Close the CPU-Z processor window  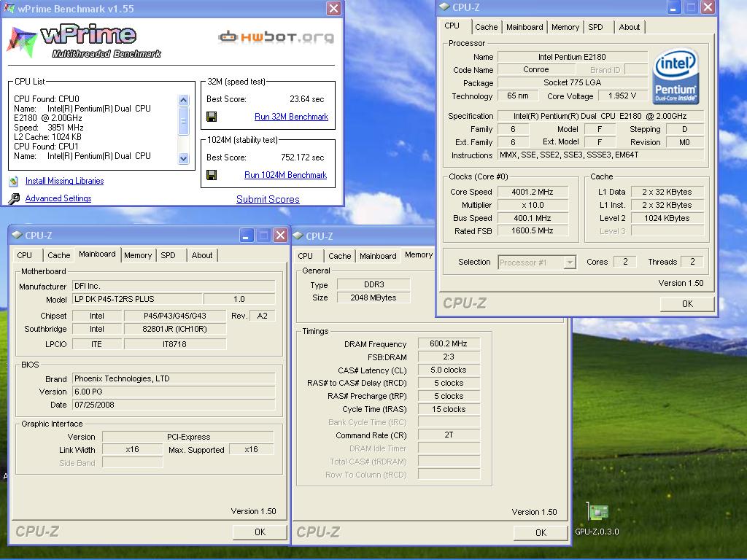pos(708,7)
